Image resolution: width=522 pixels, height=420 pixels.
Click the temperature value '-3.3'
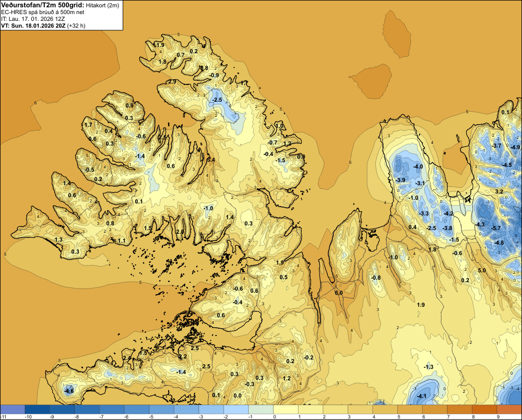pyautogui.click(x=424, y=213)
